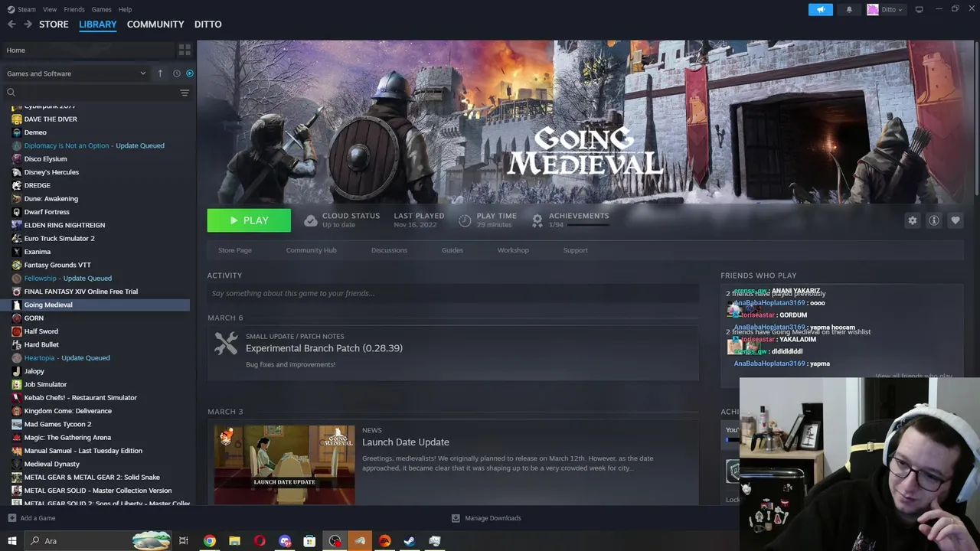Open the Games menu
980x551 pixels.
tap(101, 9)
